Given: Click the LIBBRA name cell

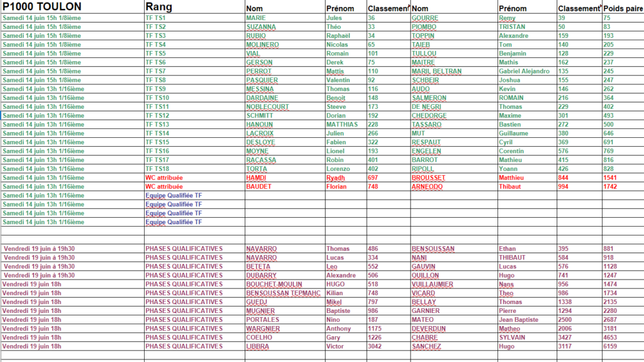Looking at the screenshot, I should (285, 346).
